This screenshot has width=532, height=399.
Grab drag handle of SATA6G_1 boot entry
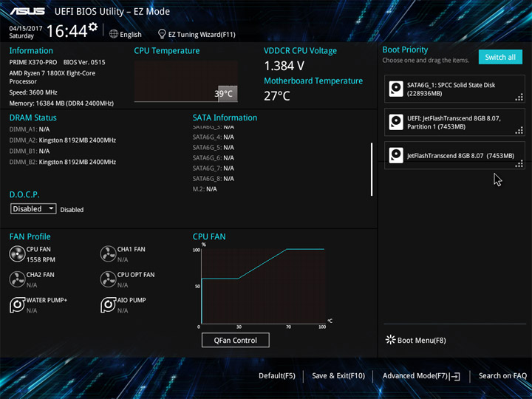point(519,98)
